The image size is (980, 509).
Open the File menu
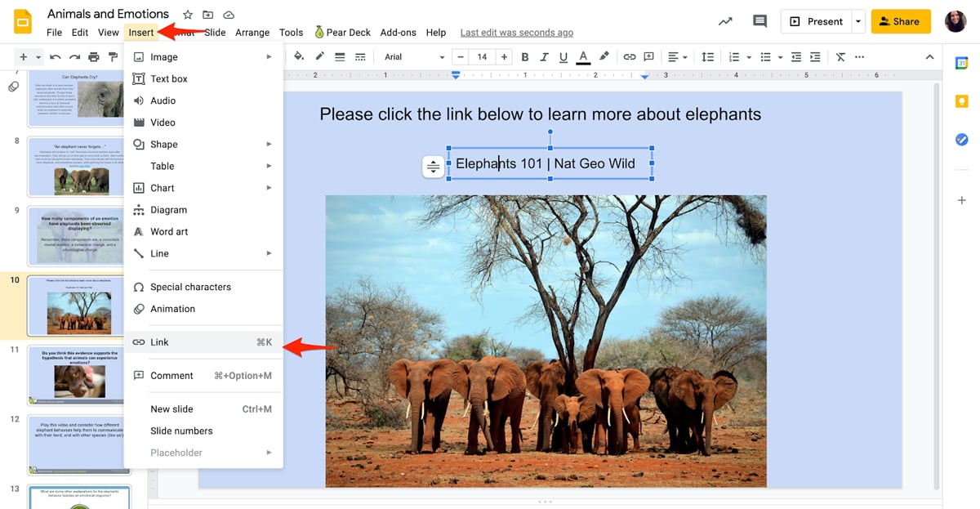tap(54, 33)
